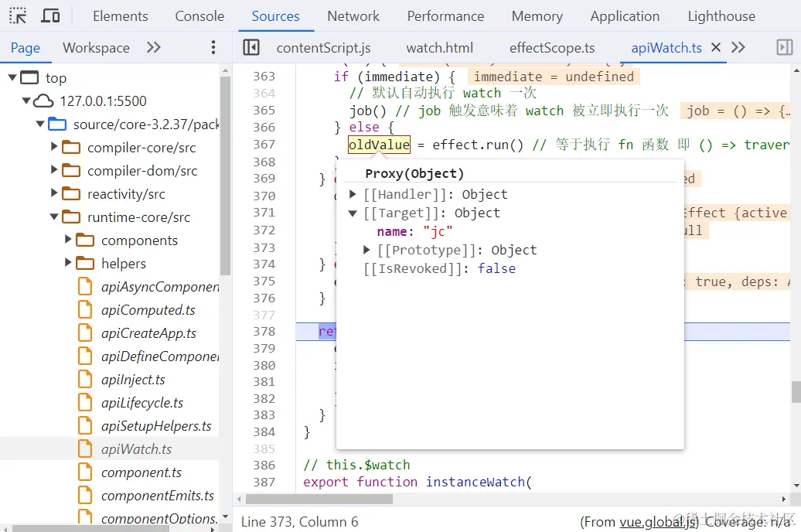The image size is (801, 532).
Task: Show more open file tabs chevron
Action: point(738,47)
